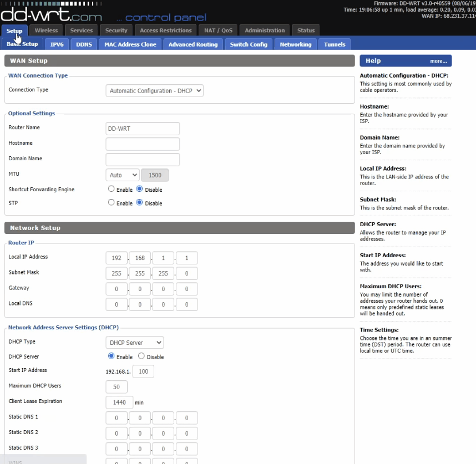Screen dimensions: 476x464
Task: Click the Router Name field
Action: point(143,129)
